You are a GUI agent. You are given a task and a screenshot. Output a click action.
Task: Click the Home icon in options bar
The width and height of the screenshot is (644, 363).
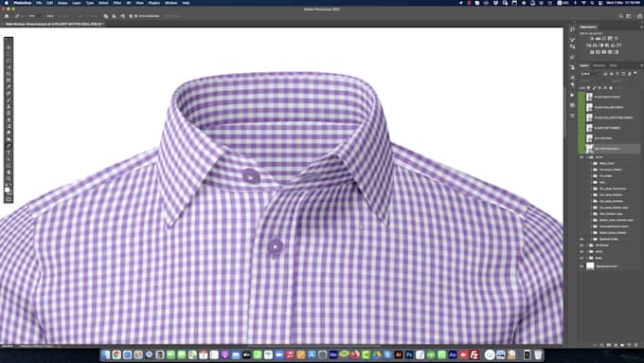tap(7, 16)
